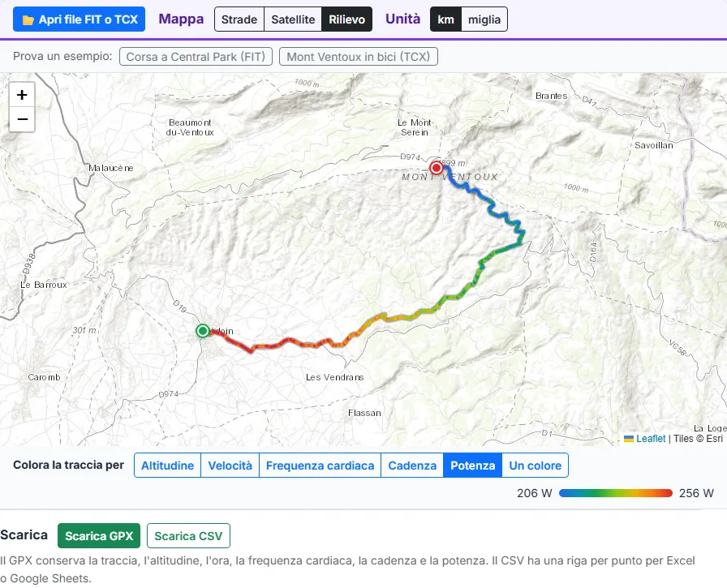Click the Flassan label on the map
Screen dimensions: 727x588
364,413
